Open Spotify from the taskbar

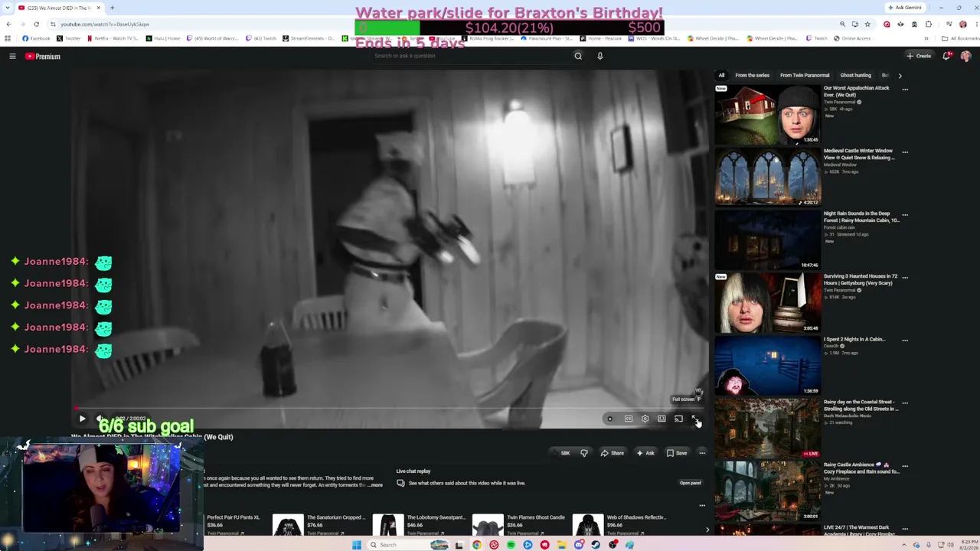511,545
